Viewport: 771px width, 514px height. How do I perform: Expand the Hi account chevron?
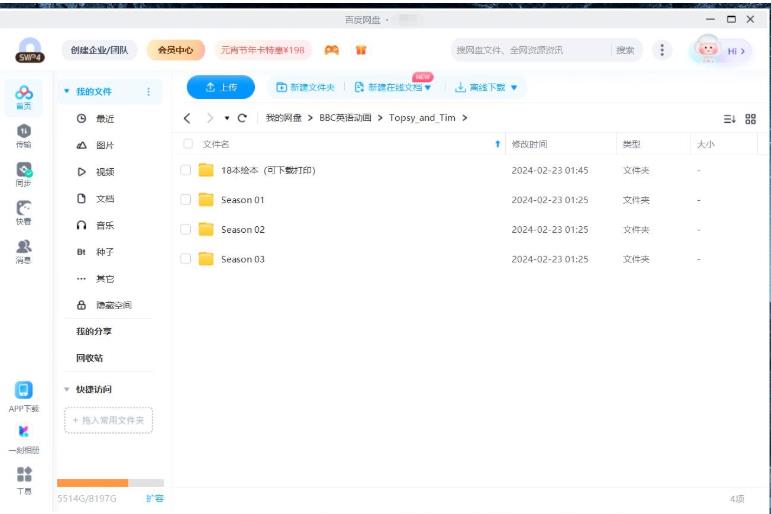(x=742, y=51)
